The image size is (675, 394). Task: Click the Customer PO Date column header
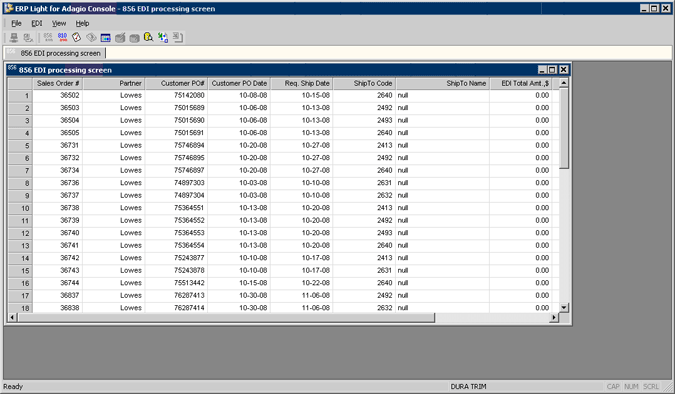click(x=239, y=84)
